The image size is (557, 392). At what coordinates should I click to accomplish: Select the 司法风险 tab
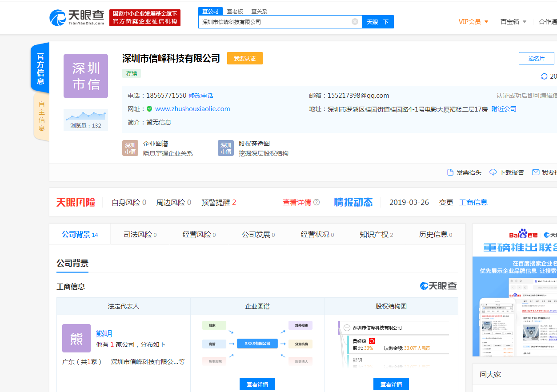tap(140, 235)
